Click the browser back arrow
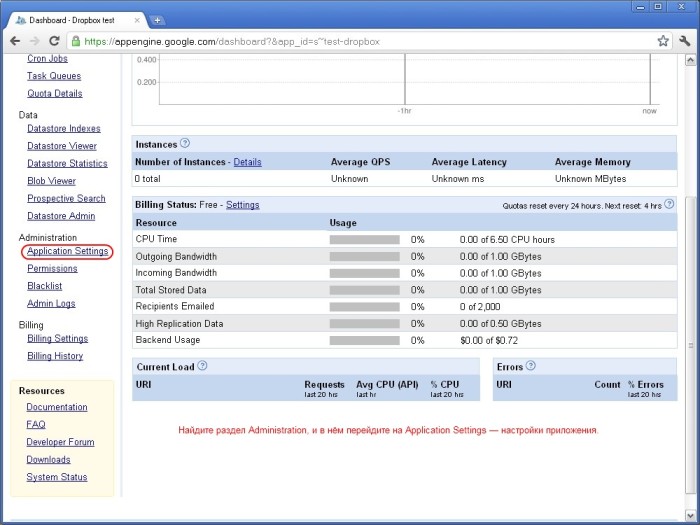The image size is (700, 525). 15,41
